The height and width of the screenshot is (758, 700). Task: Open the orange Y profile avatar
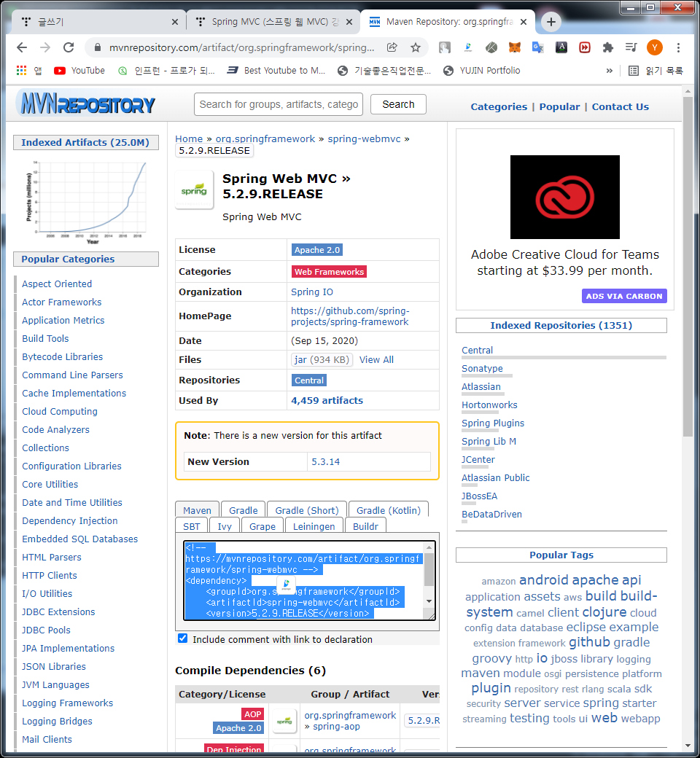[x=655, y=47]
